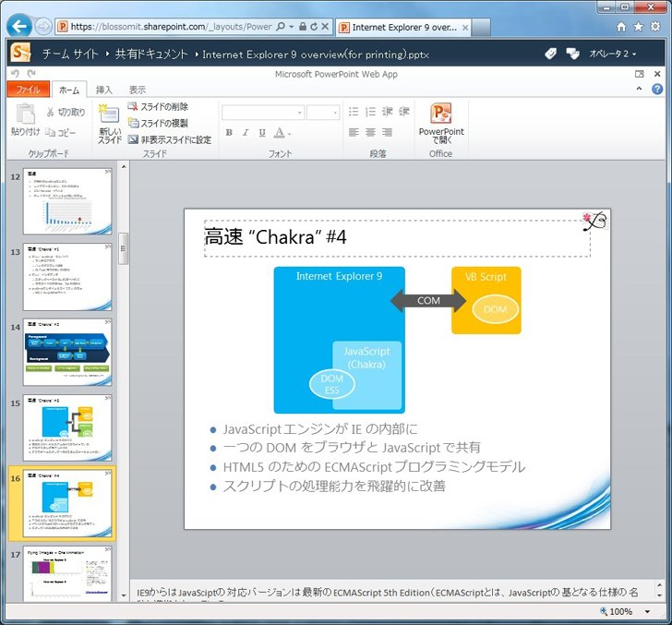The height and width of the screenshot is (625, 672).
Task: Click the slide notes text area
Action: point(392,592)
